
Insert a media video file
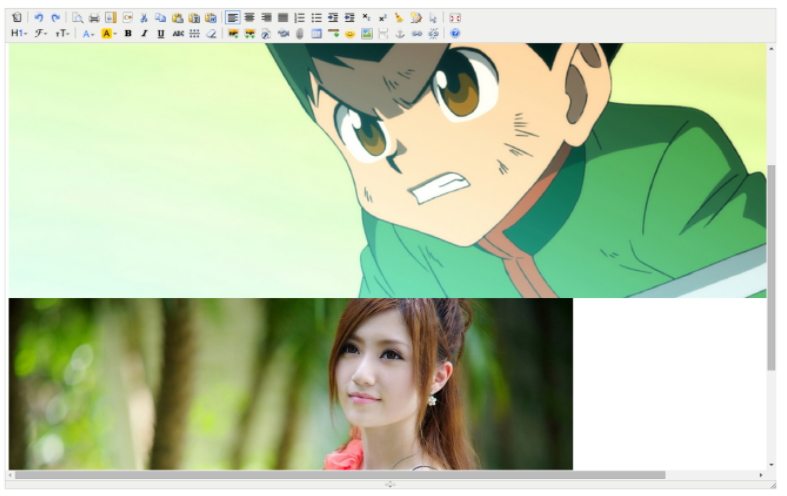[x=283, y=34]
